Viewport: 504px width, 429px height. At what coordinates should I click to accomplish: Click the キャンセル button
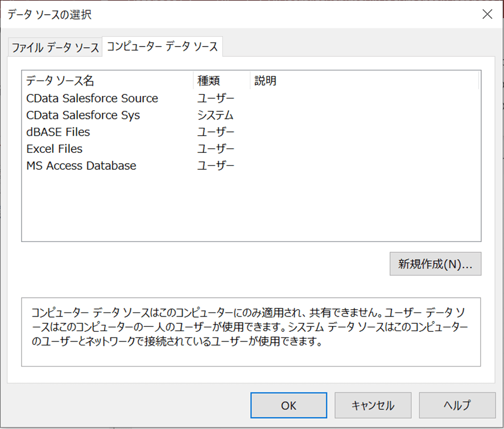tap(373, 405)
